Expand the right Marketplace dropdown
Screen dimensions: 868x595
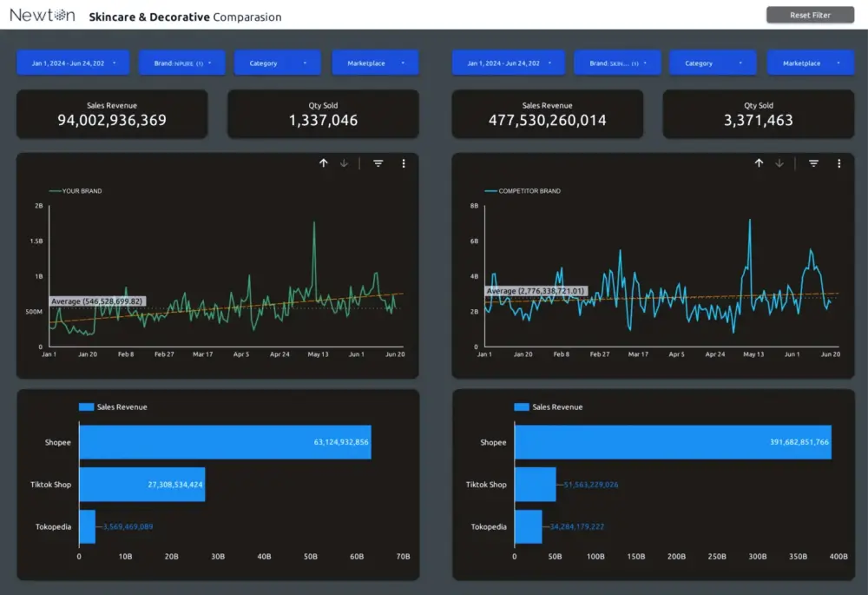click(810, 63)
